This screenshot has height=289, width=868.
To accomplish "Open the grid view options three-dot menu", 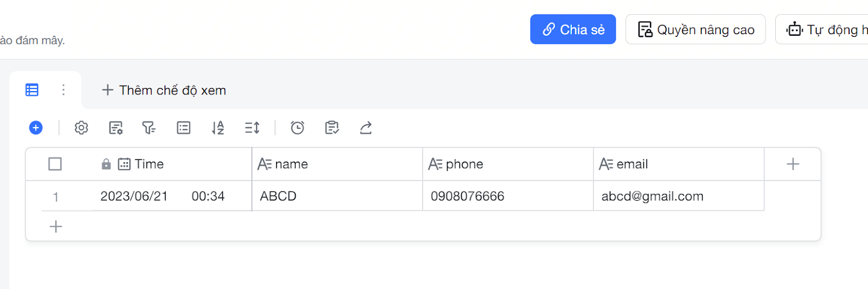I will (63, 90).
